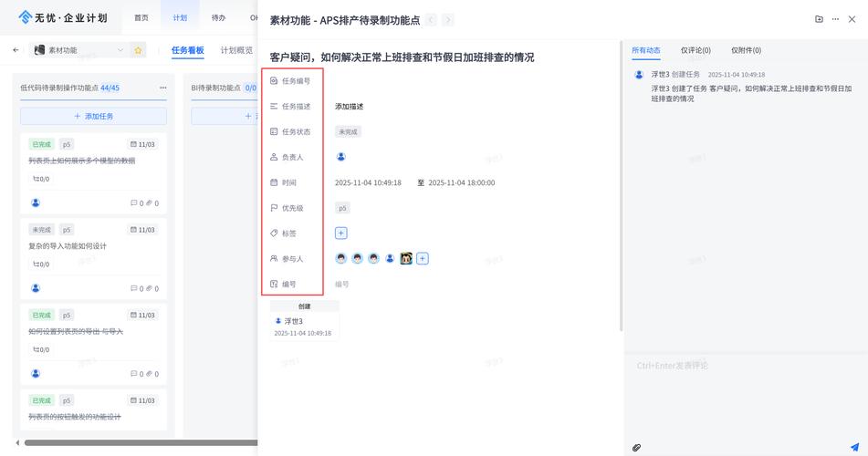The width and height of the screenshot is (868, 456).
Task: Click the 任务状态 field label
Action: 296,131
